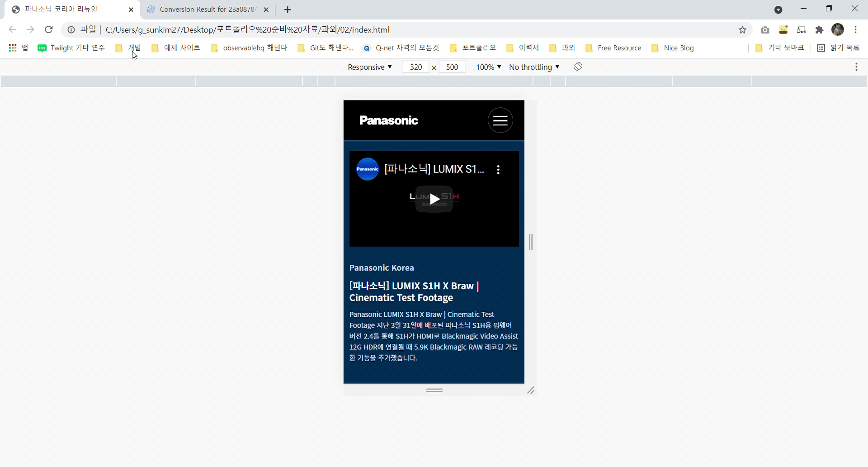Go back to the previous page
The height and width of the screenshot is (467, 868).
point(12,30)
